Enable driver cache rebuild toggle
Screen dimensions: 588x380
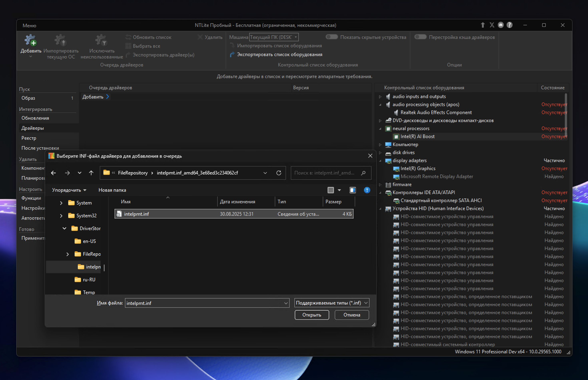click(x=420, y=37)
